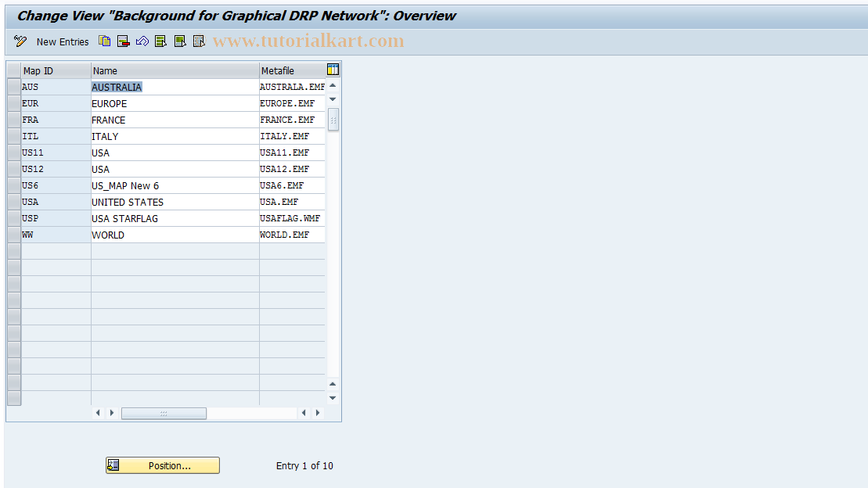This screenshot has width=868, height=488.
Task: Click the AUSTRALIA name field
Action: 175,87
